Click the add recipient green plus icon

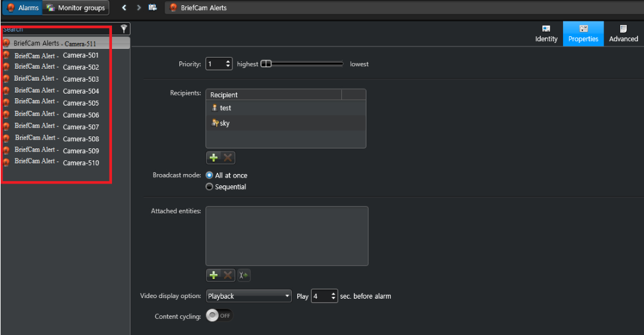tap(213, 157)
